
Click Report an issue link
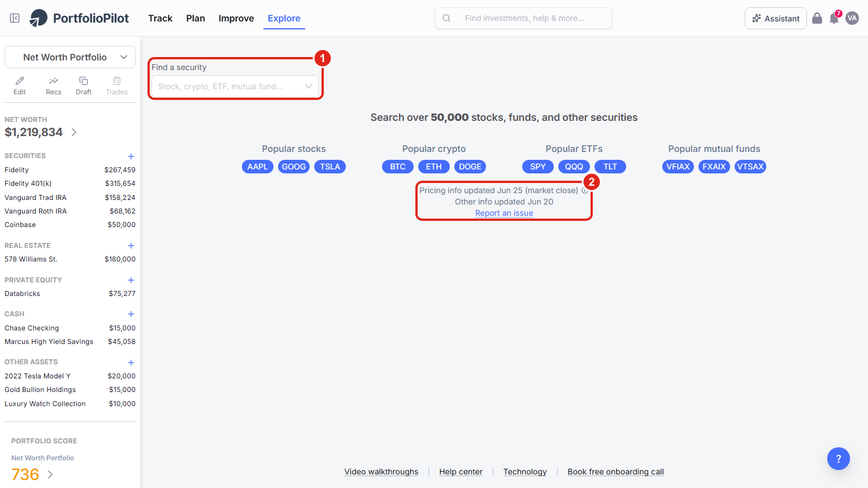[x=504, y=213]
